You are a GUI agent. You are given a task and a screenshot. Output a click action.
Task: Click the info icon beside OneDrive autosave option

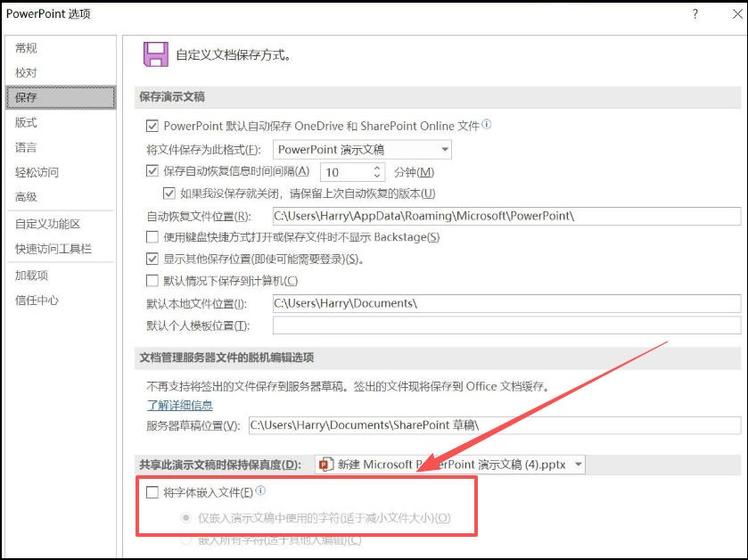(x=487, y=125)
